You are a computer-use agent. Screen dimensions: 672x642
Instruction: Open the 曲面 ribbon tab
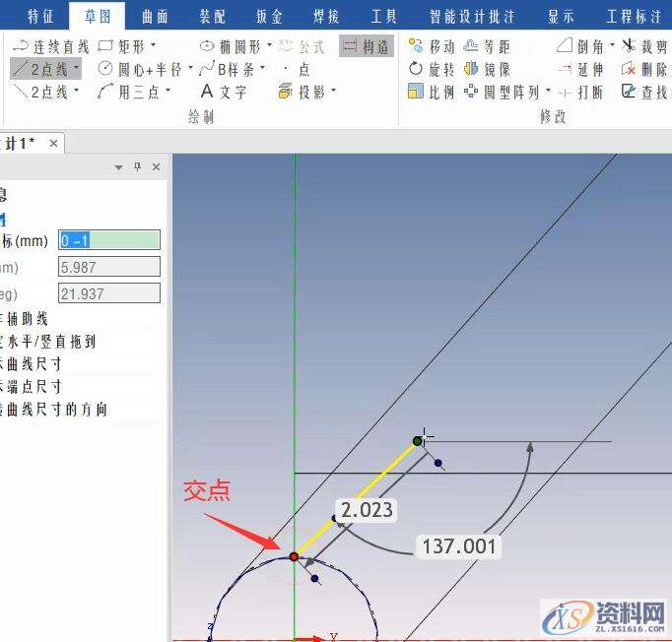155,17
